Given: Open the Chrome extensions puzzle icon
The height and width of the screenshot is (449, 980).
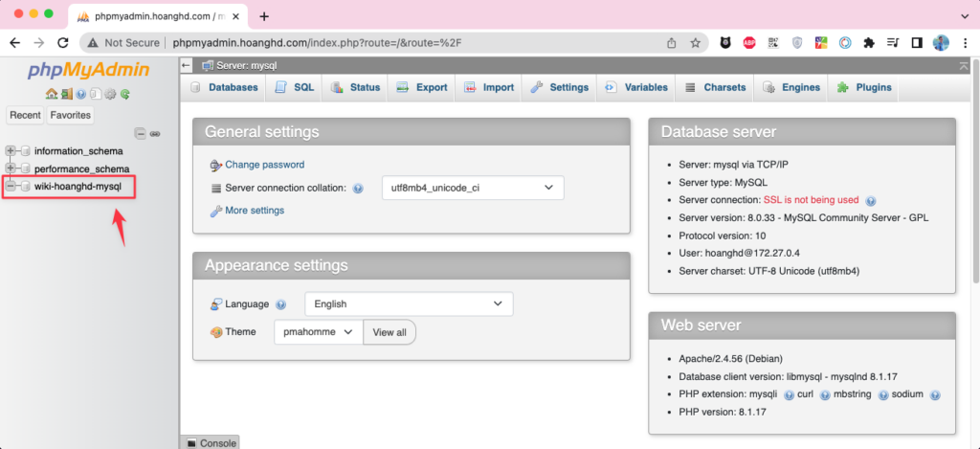Looking at the screenshot, I should point(869,42).
